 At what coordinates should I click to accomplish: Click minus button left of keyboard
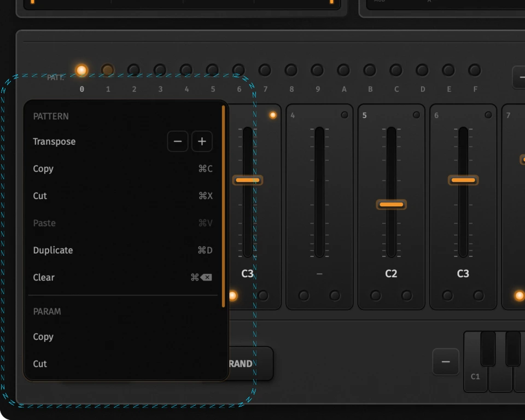click(x=446, y=361)
